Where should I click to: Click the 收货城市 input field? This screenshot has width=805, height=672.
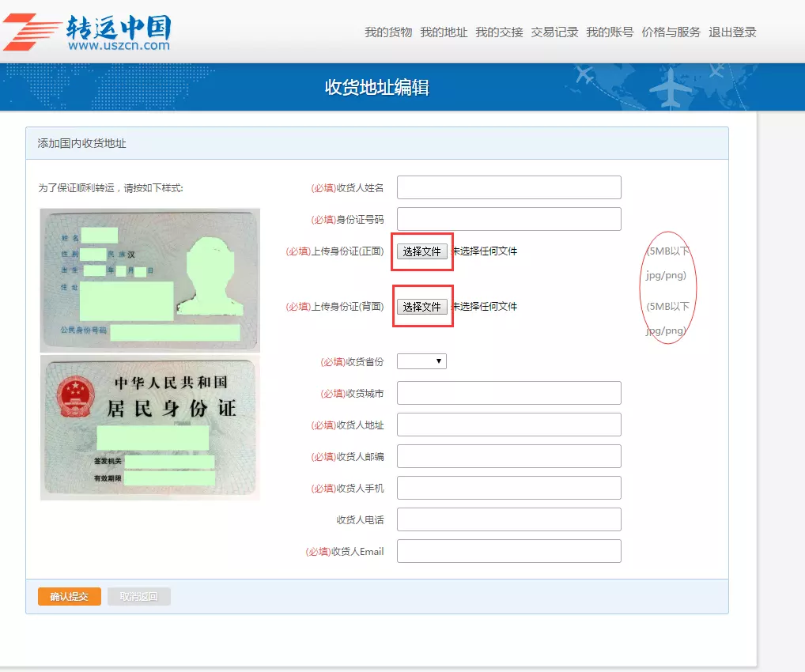(508, 393)
